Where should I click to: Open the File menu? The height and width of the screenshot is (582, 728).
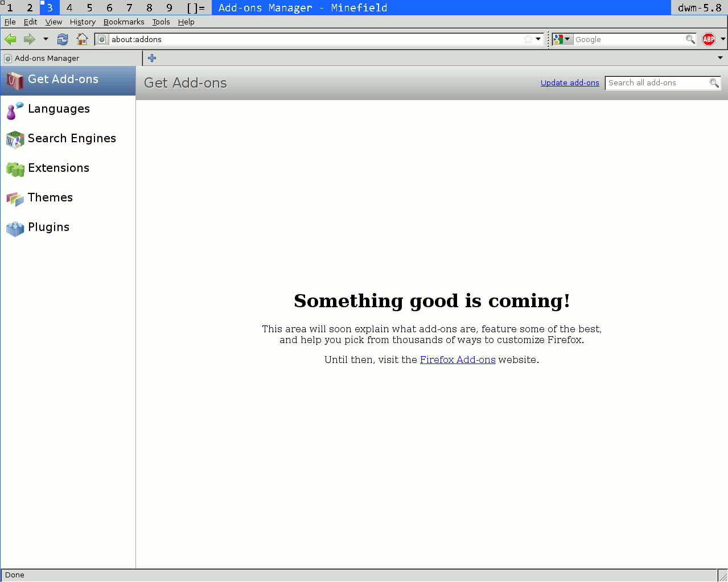pyautogui.click(x=10, y=22)
